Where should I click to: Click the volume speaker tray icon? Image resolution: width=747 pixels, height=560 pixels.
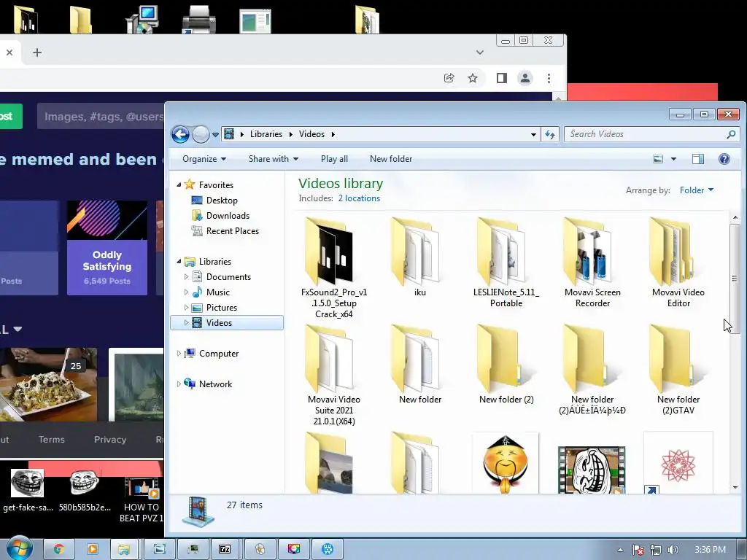point(673,550)
